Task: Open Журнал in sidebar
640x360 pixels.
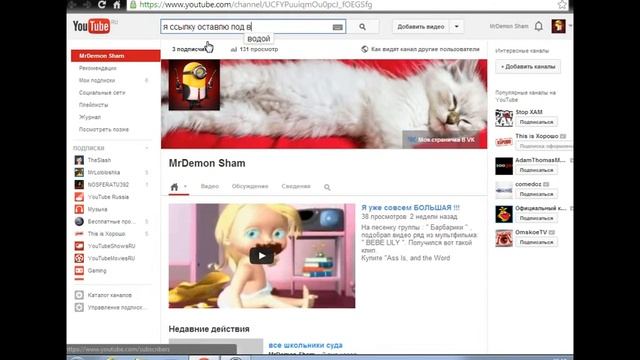Action: (90, 117)
